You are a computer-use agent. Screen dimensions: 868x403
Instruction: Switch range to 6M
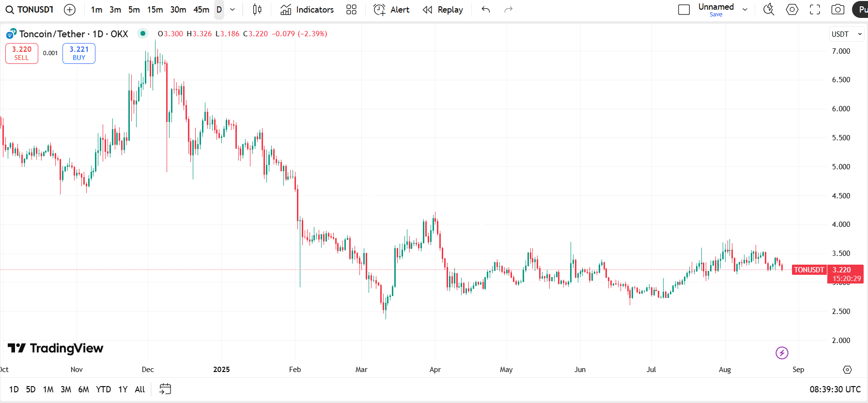coord(83,389)
